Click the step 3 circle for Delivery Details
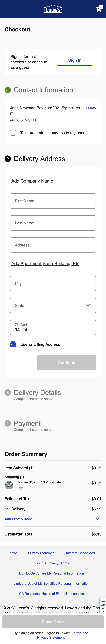The width and height of the screenshot is (106, 644). (x=8, y=392)
